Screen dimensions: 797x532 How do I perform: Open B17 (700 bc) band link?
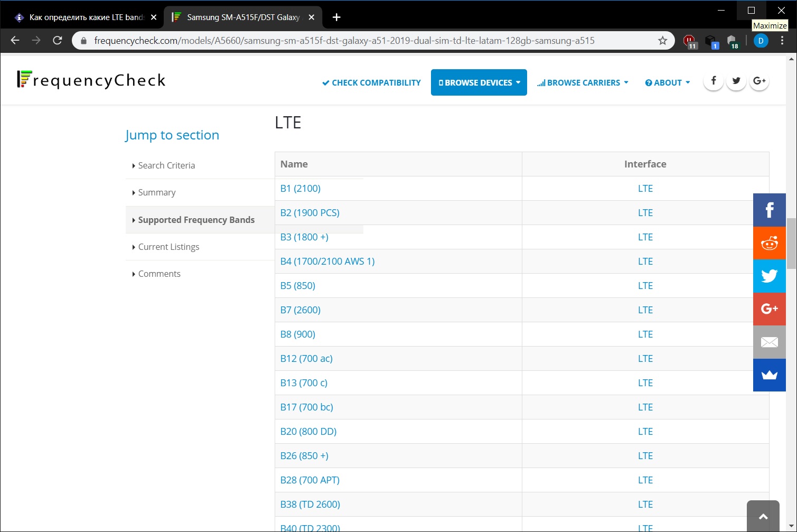click(307, 407)
